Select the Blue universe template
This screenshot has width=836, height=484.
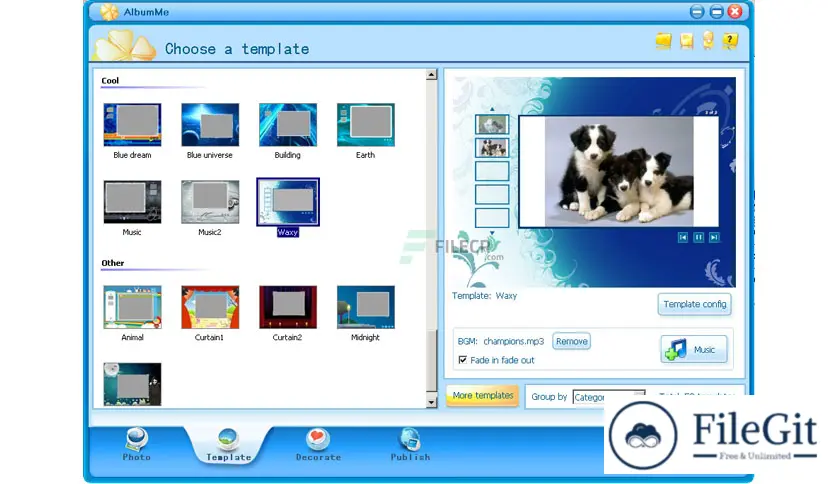(x=210, y=125)
